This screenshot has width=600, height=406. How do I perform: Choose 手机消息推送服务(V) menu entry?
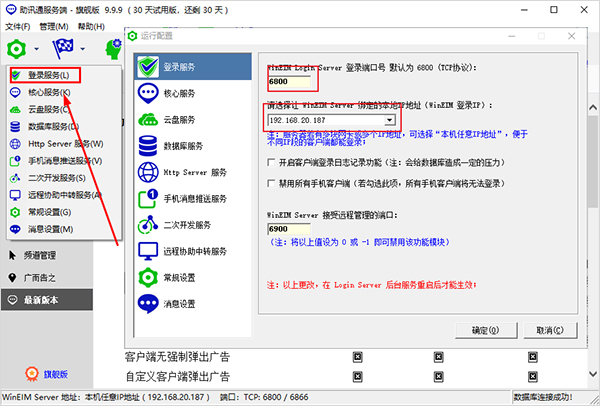(x=64, y=161)
